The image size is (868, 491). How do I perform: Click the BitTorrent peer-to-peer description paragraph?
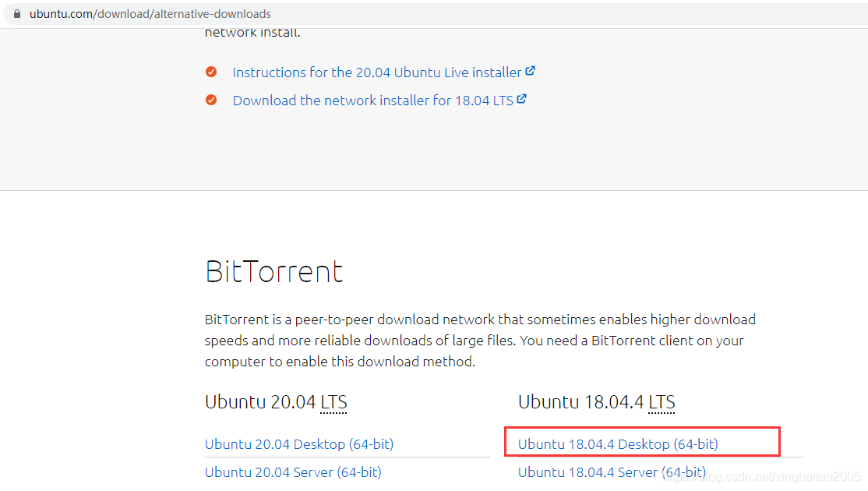480,341
